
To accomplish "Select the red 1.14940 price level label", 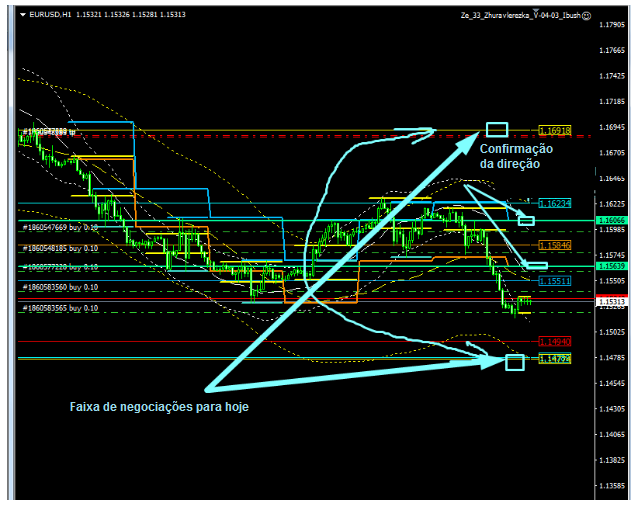I will click(555, 341).
